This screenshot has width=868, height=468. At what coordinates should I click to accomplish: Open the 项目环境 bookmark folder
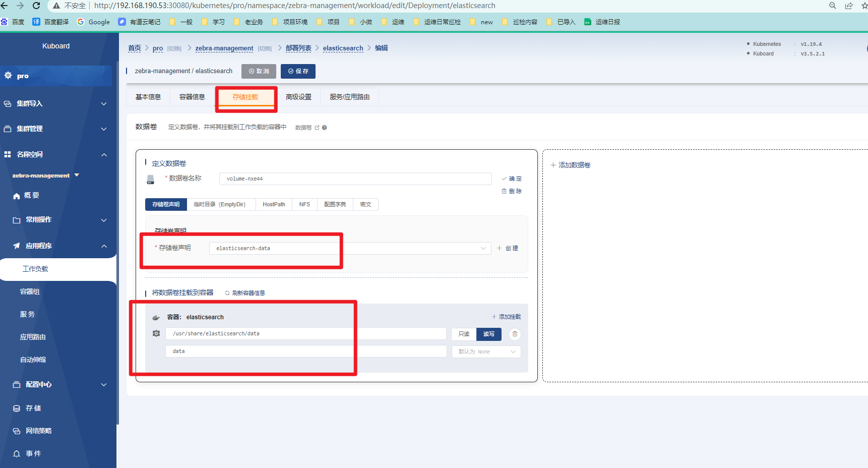(289, 22)
